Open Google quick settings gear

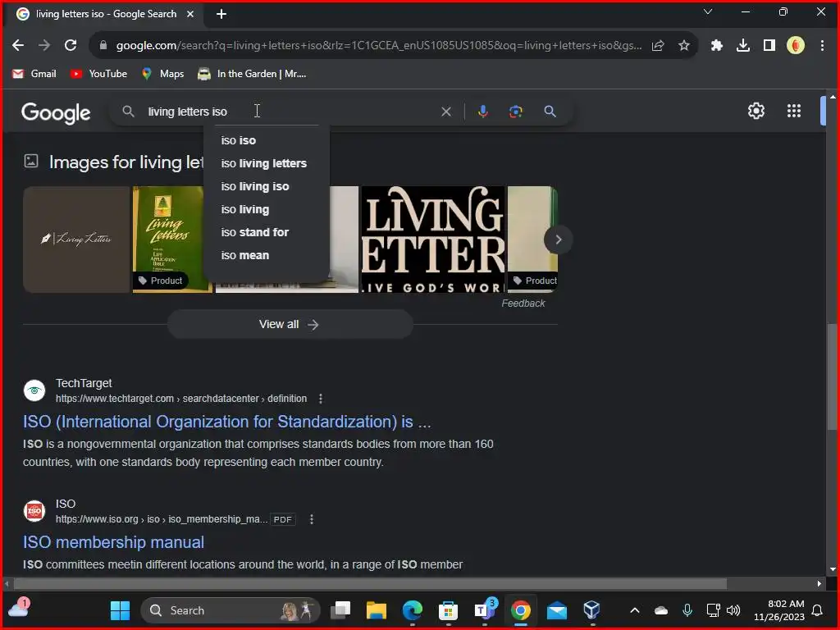(x=756, y=111)
